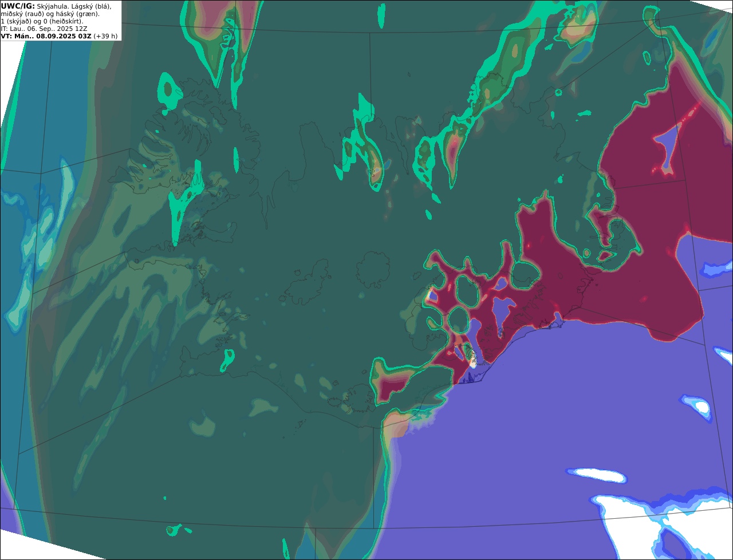
Task: Click the word "Skýjahula." in the legend
Action: pos(52,6)
